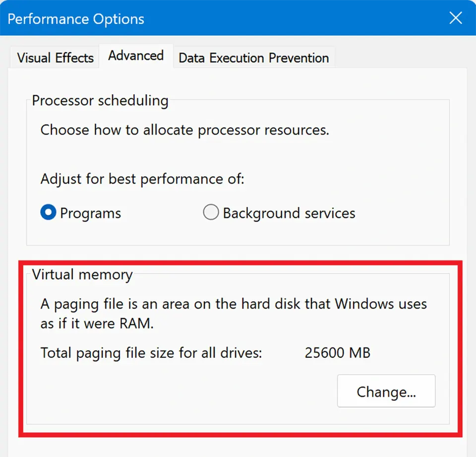The height and width of the screenshot is (457, 476).
Task: Click the Change button for virtual memory
Action: [386, 391]
